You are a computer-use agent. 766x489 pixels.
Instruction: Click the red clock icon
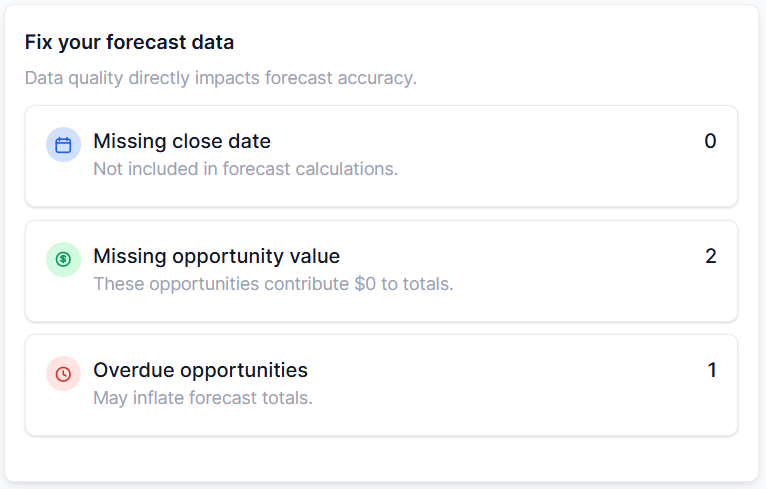click(63, 374)
